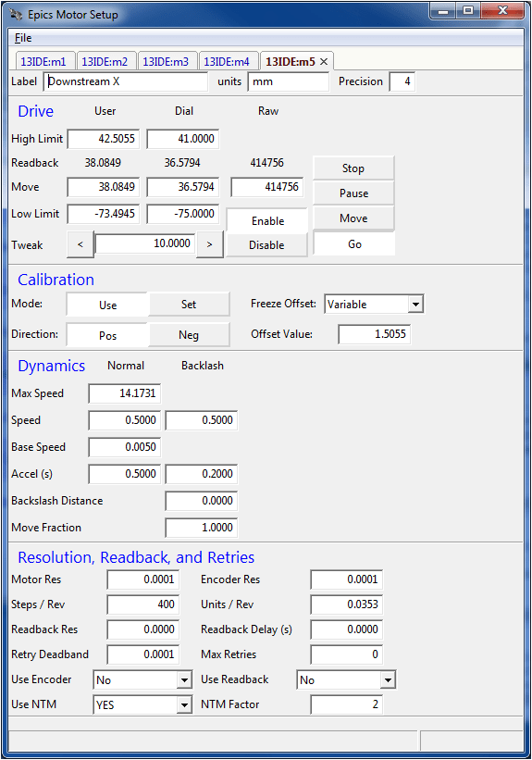Click the Offset Value field
Image resolution: width=532 pixels, height=760 pixels.
[x=375, y=334]
